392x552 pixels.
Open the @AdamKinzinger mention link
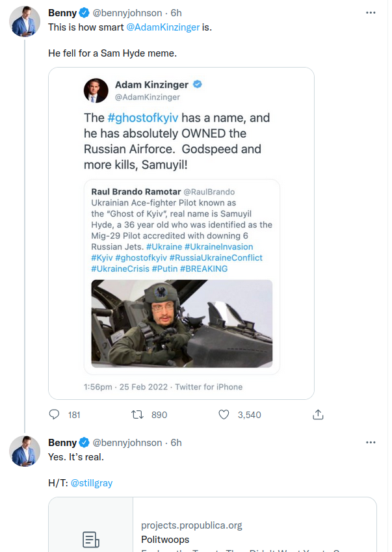(x=163, y=27)
